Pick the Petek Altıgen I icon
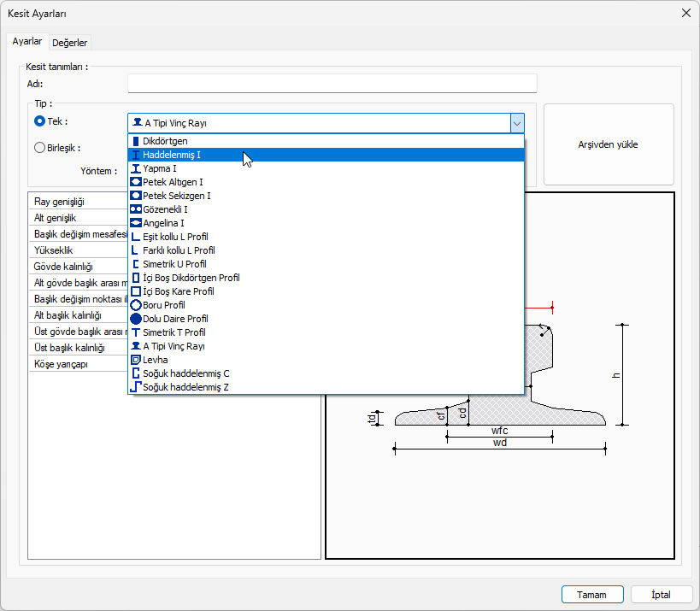The image size is (700, 611). [x=136, y=182]
